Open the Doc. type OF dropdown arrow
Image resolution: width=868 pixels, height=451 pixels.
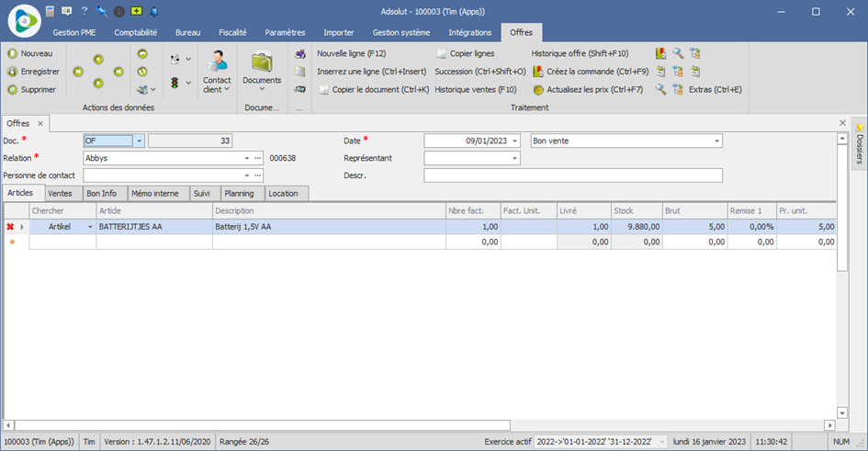[x=139, y=141]
